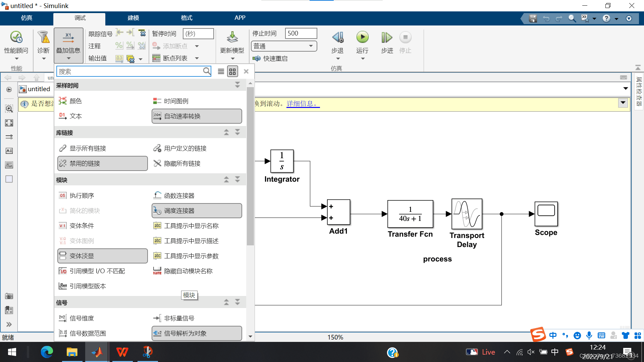This screenshot has height=362, width=644.
Task: Collapse the 采样时间 section
Action: 237,85
